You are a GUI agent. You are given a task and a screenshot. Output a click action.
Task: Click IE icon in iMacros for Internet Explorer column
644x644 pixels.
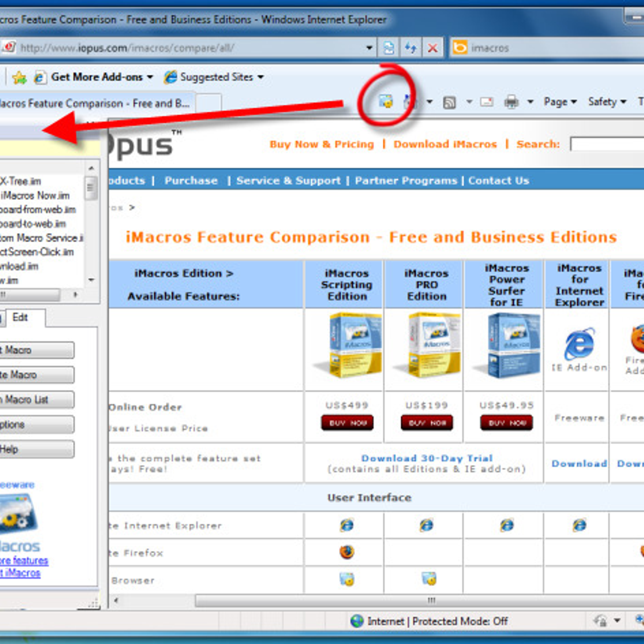click(579, 525)
